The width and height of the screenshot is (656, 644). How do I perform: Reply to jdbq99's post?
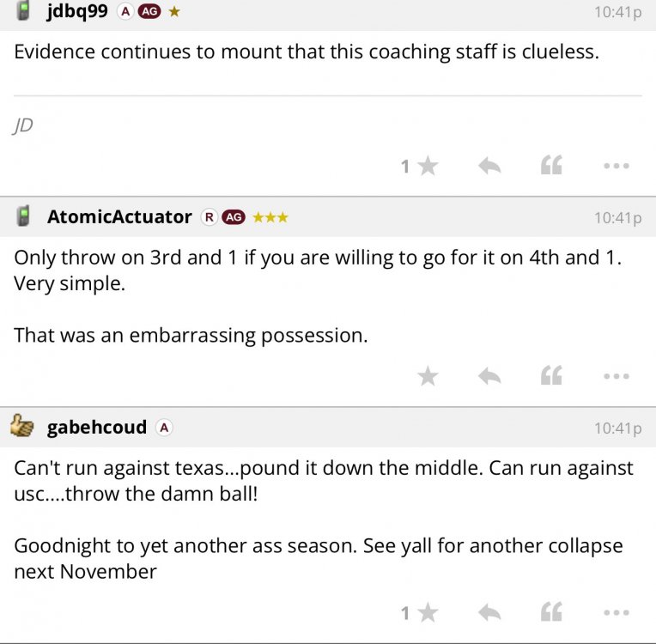[489, 167]
